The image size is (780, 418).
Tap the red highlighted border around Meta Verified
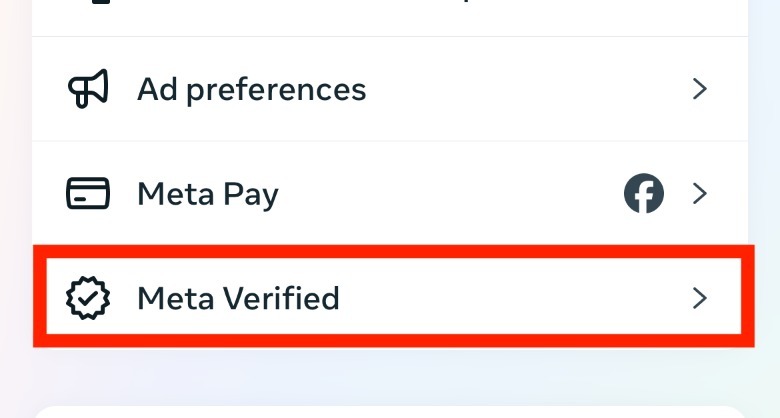click(390, 251)
